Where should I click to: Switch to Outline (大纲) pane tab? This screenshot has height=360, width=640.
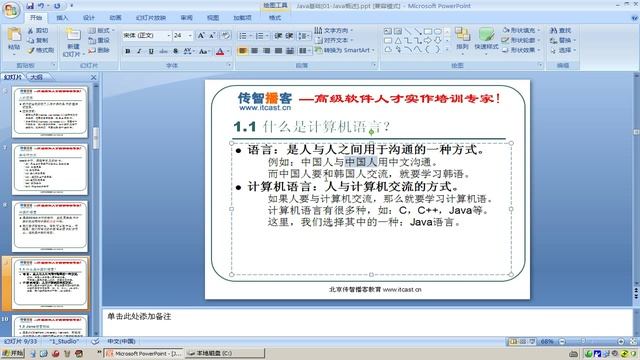point(37,77)
